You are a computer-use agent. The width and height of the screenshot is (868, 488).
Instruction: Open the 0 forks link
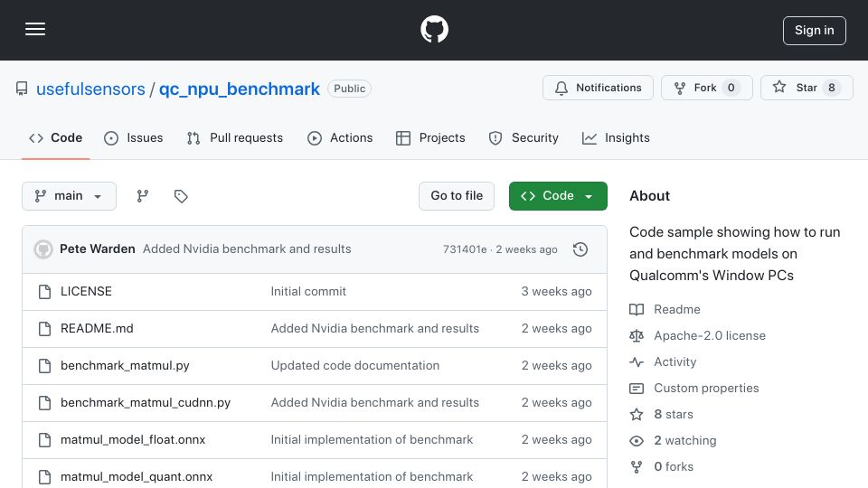674,467
